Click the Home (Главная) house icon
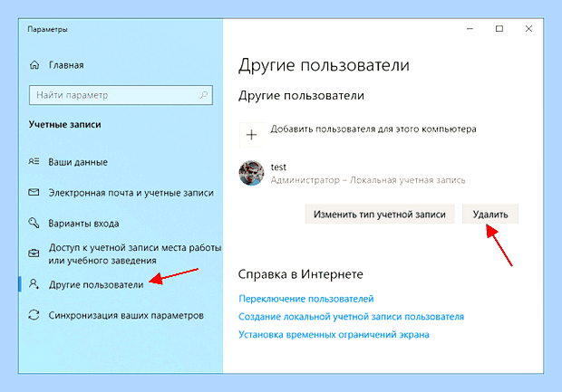562x392 pixels. (x=34, y=65)
